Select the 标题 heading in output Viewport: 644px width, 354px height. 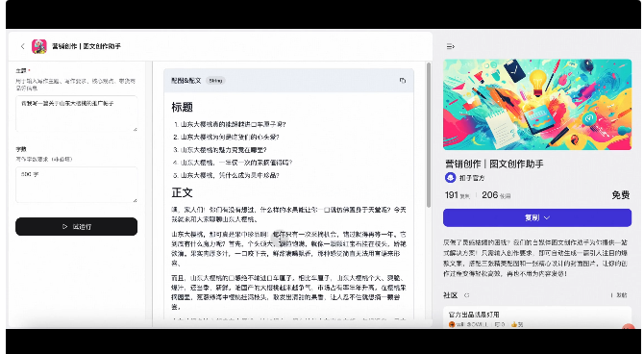[182, 108]
